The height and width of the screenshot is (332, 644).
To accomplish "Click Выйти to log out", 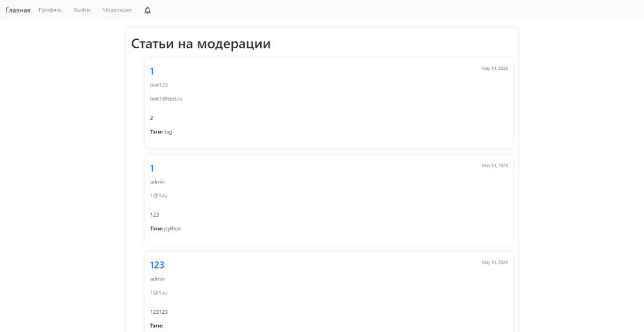I will click(x=82, y=10).
